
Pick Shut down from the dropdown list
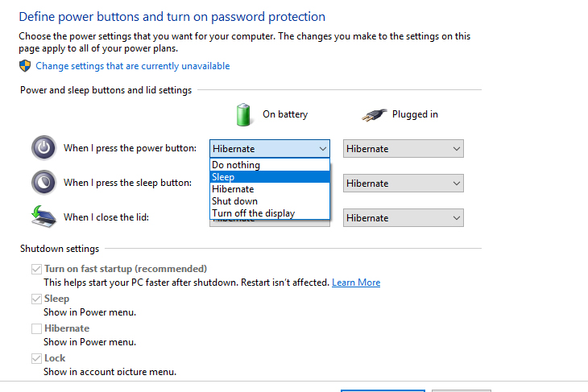click(234, 201)
